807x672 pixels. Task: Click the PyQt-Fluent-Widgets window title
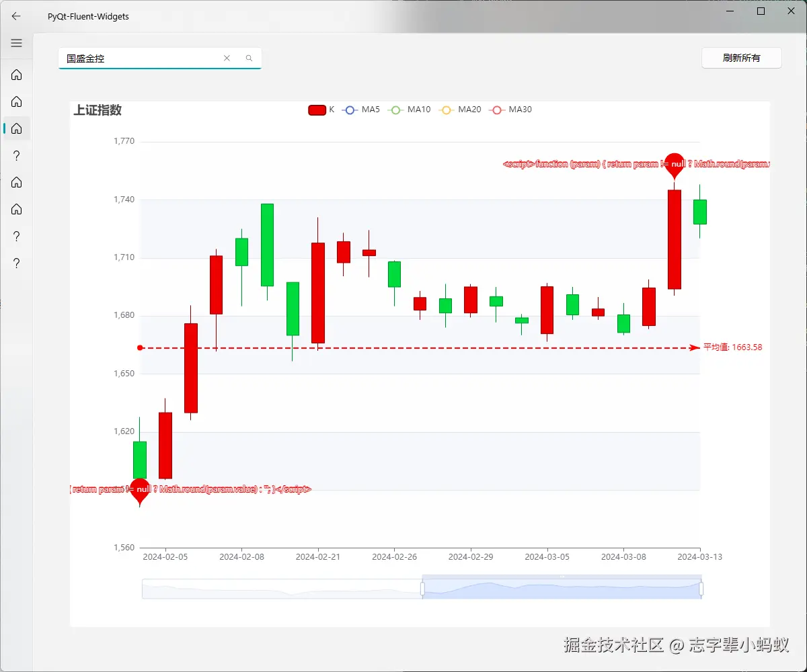pyautogui.click(x=88, y=16)
